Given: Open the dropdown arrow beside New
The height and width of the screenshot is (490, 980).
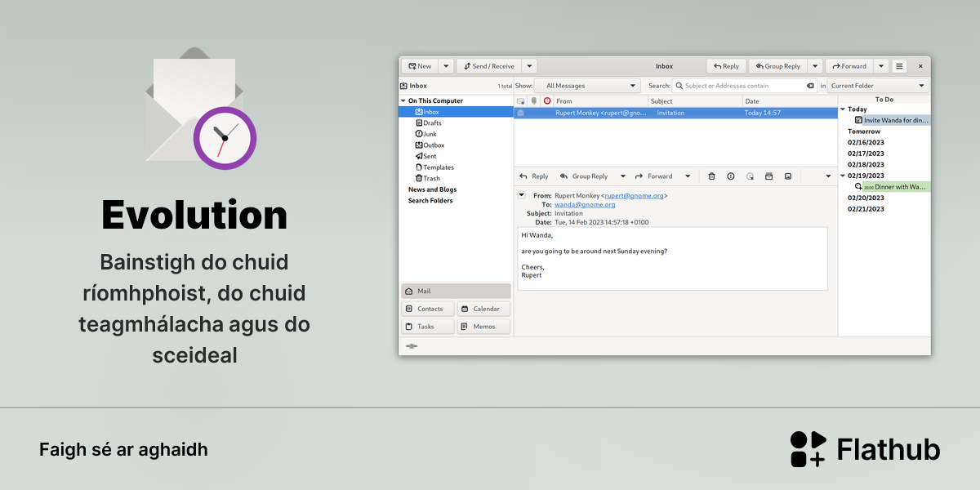Looking at the screenshot, I should click(x=446, y=66).
